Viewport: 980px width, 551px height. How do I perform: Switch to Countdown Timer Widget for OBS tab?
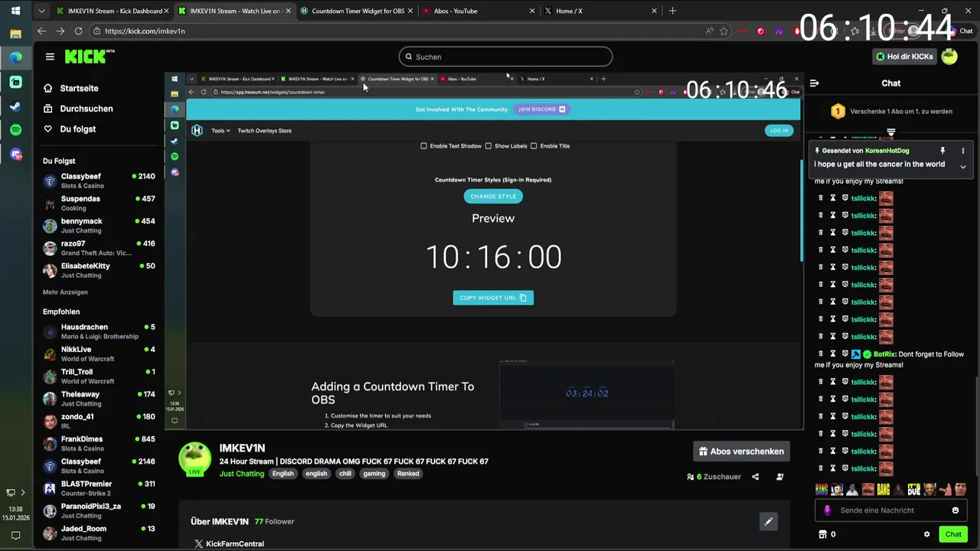pos(356,11)
